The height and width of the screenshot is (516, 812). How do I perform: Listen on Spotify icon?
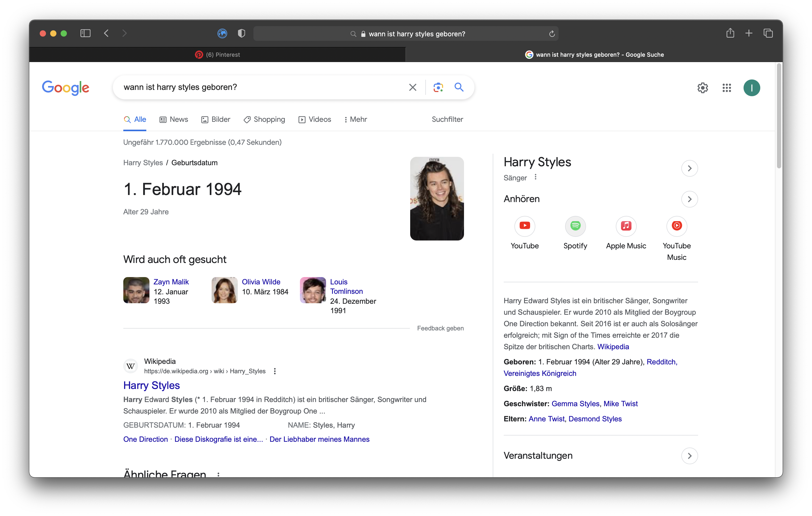click(x=575, y=226)
